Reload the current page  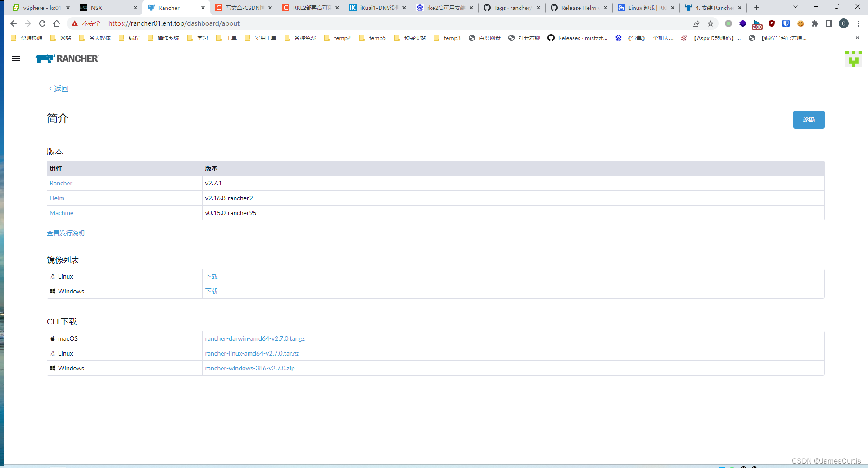click(x=42, y=23)
